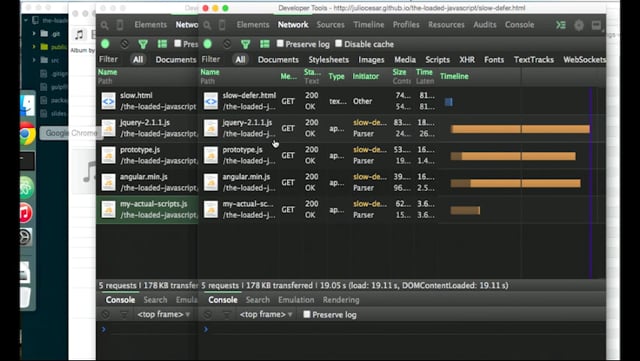Sort requests by Initiator column
The height and width of the screenshot is (361, 640).
(366, 76)
